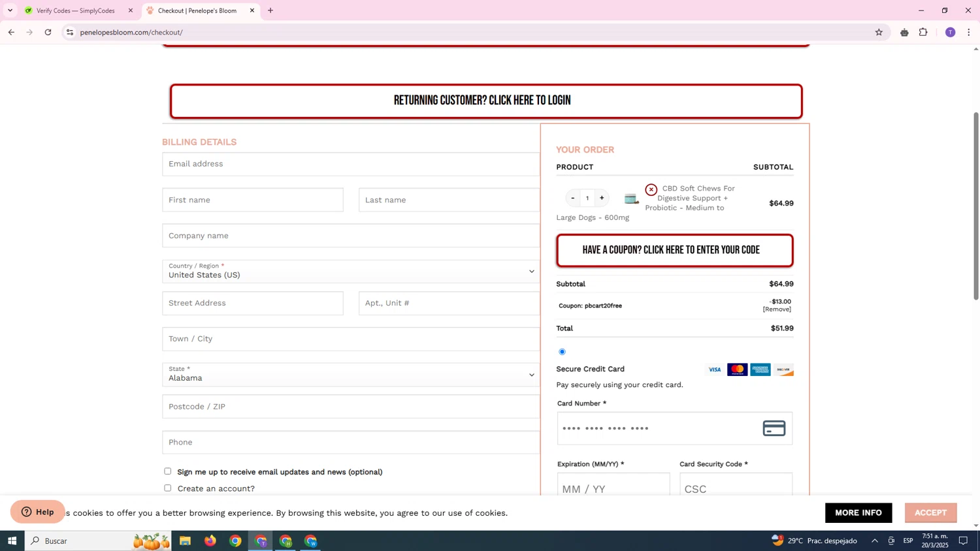Screen dimensions: 980x551
Task: Open the Help chat widget
Action: coord(38,512)
